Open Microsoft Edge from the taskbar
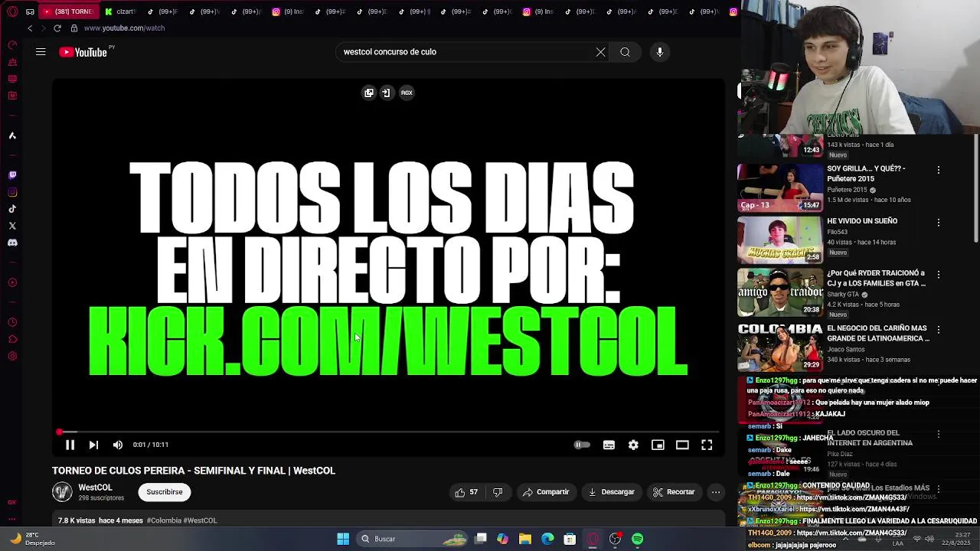980x551 pixels. click(547, 539)
